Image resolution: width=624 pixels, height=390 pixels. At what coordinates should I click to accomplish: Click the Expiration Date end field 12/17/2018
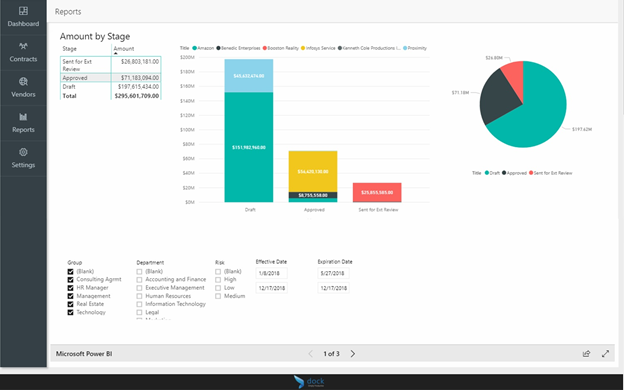[333, 288]
